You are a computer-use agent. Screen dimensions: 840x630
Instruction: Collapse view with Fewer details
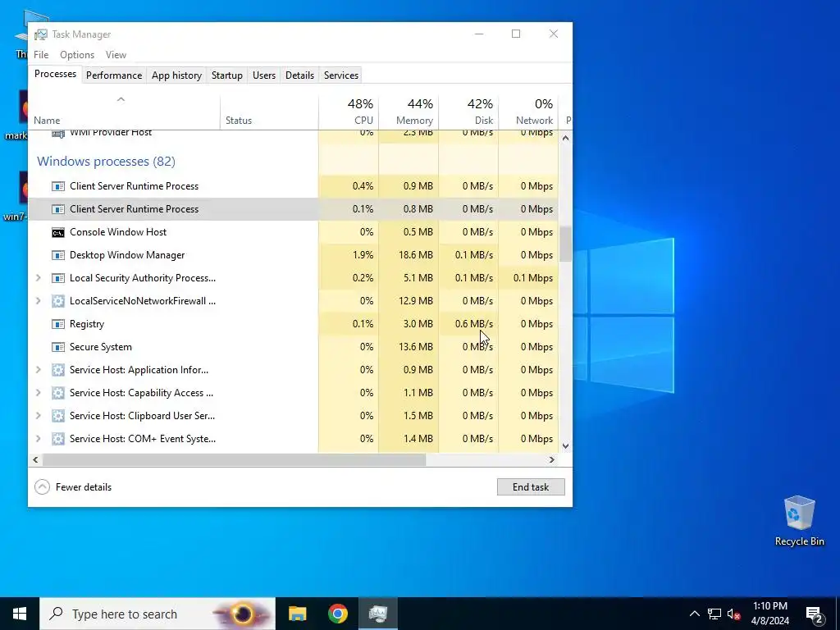[x=73, y=487]
